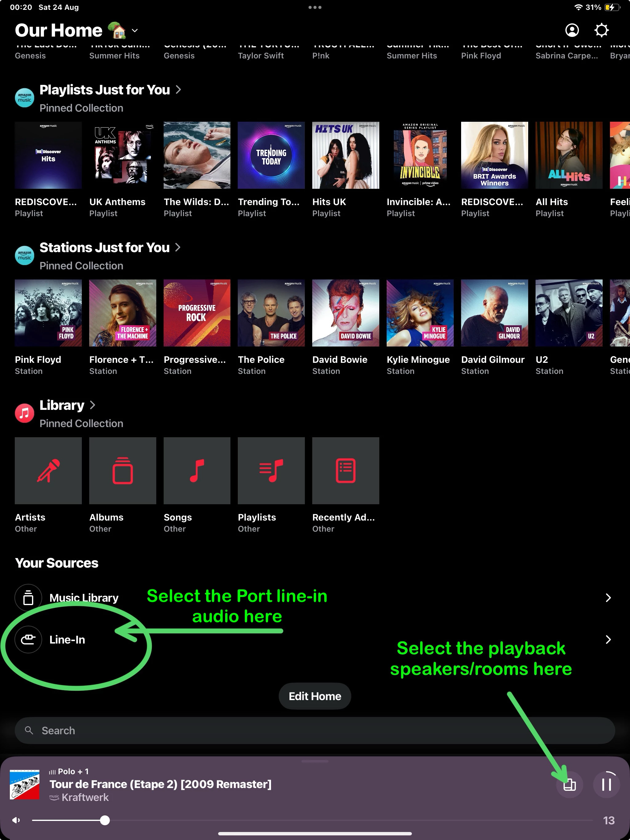Open the Songs library tile
The width and height of the screenshot is (630, 840).
pyautogui.click(x=197, y=470)
